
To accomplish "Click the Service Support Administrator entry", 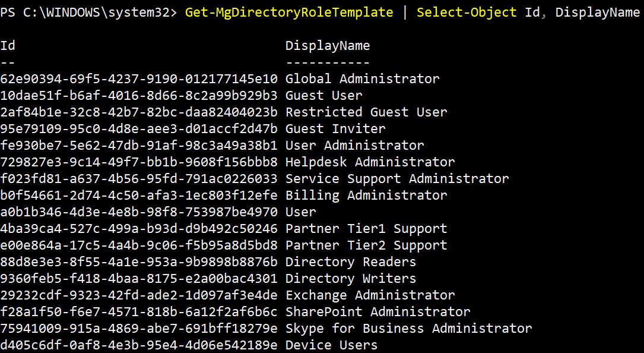I will [397, 178].
